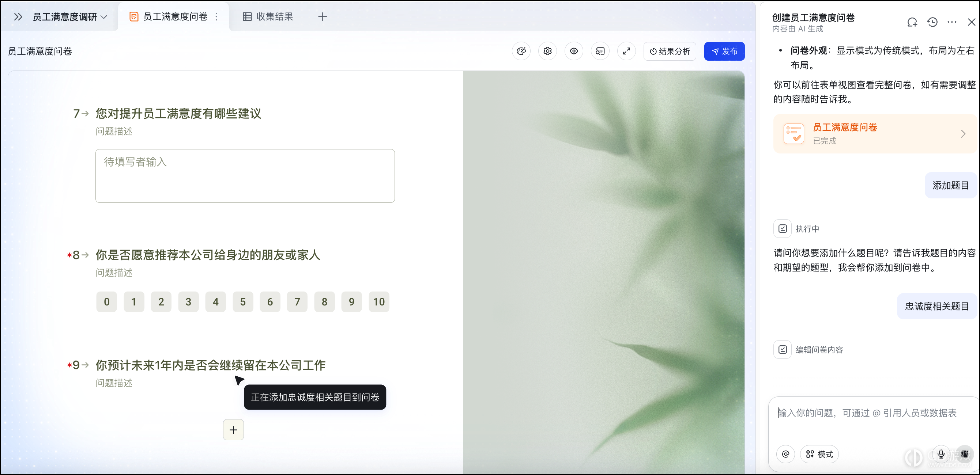Switch to the 收集结果 tab

[268, 17]
